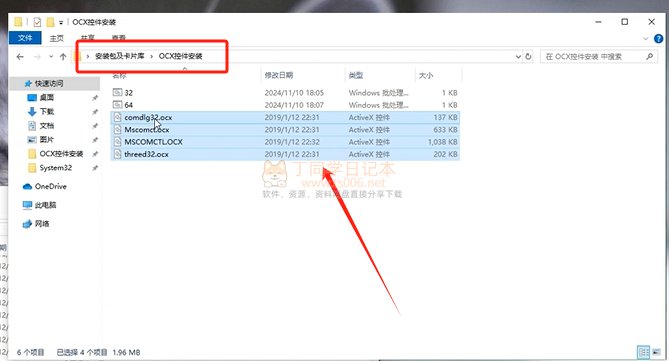This screenshot has width=669, height=361.
Task: Navigate up one folder level
Action: (x=63, y=56)
